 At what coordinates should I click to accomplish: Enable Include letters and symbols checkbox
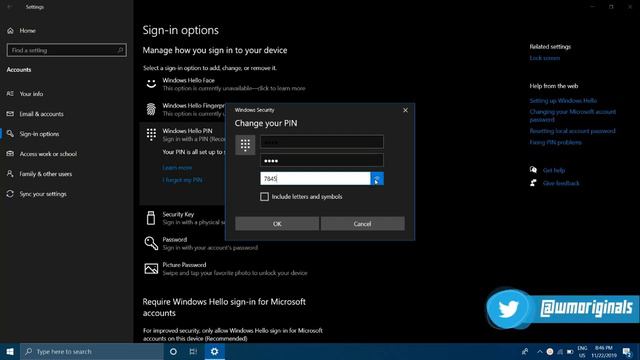264,197
